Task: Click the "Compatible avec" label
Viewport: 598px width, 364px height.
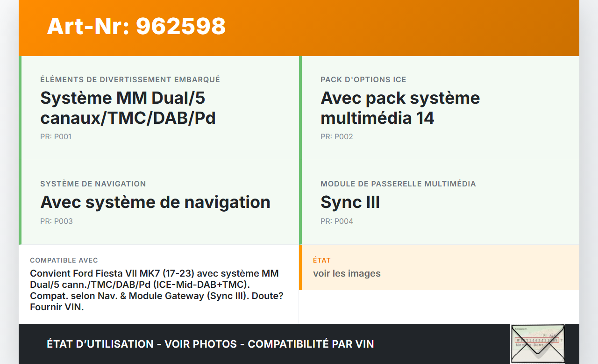Action: coord(64,260)
